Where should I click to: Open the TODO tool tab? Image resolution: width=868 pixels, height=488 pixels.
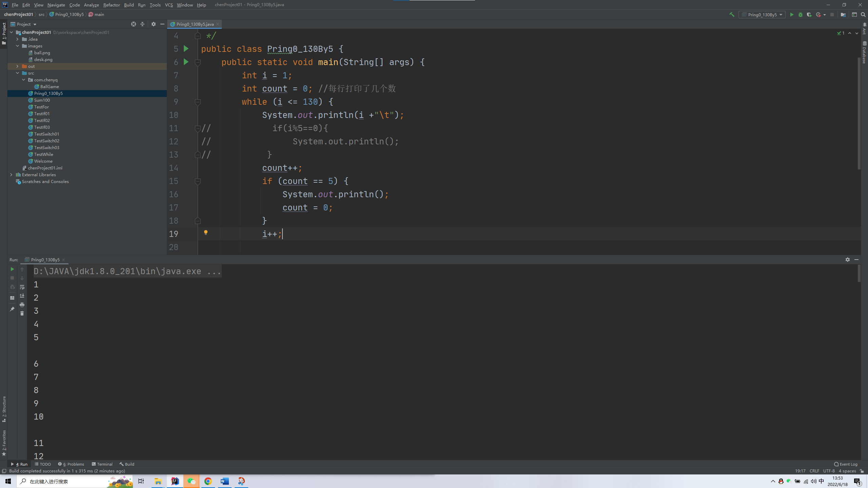(x=43, y=464)
